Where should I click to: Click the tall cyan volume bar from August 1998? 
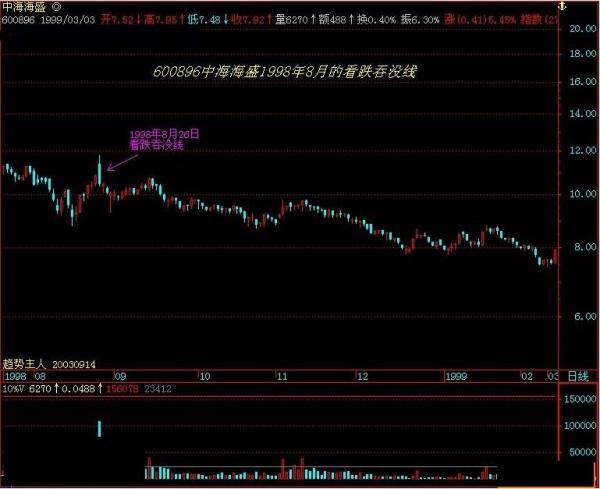click(x=99, y=429)
